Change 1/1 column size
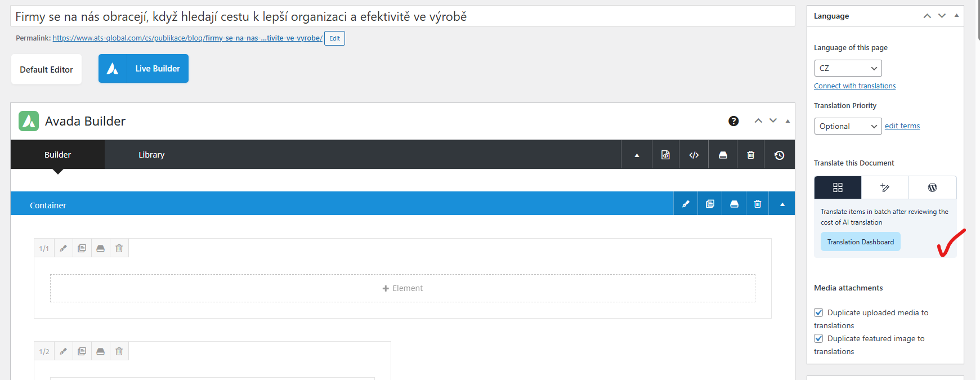The width and height of the screenshot is (980, 380). 44,248
